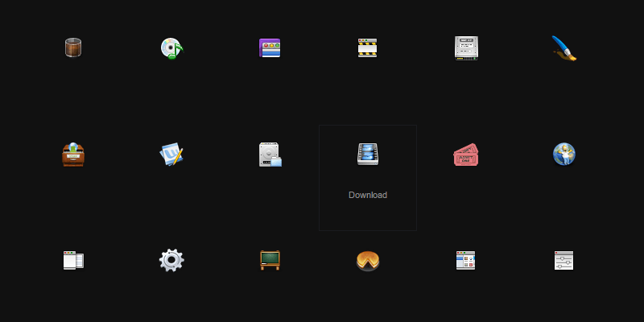Click the wooden barrel trash icon
644x322 pixels.
click(73, 47)
